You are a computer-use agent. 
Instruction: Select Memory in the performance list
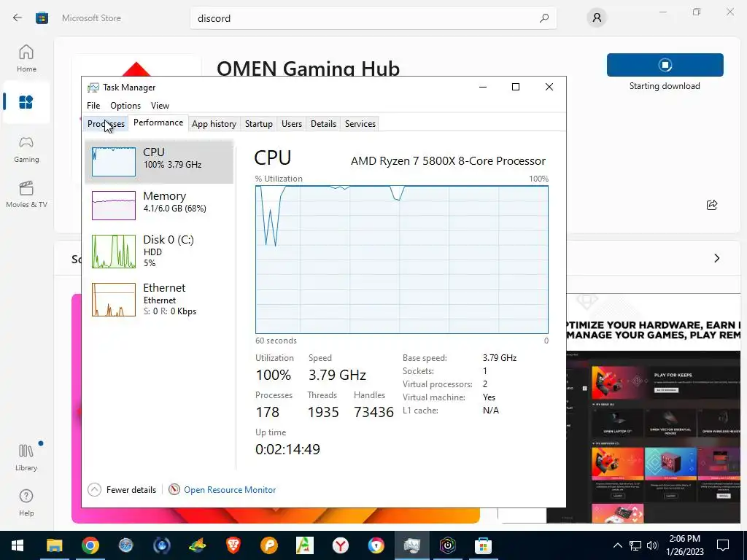pyautogui.click(x=159, y=205)
